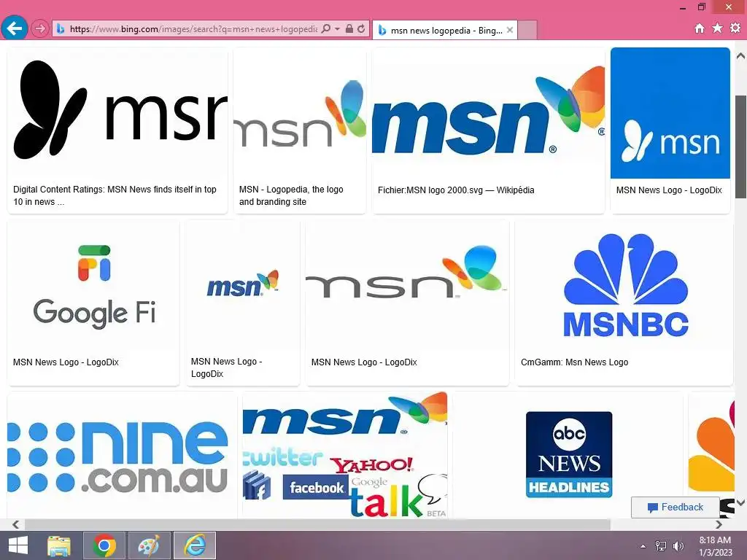Viewport: 747px width, 560px height.
Task: Open wide gray msn butterfly logo thumbnail
Action: pos(407,286)
